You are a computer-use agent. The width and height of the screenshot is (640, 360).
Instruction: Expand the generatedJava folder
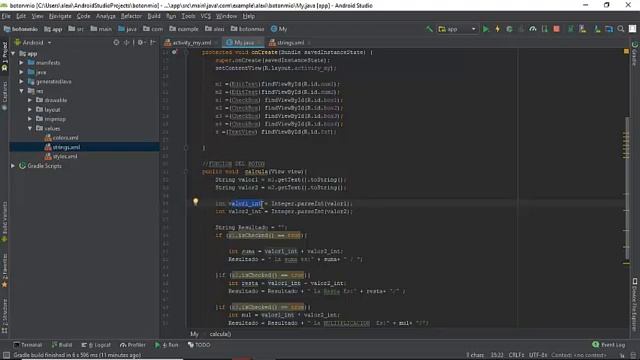[21, 82]
